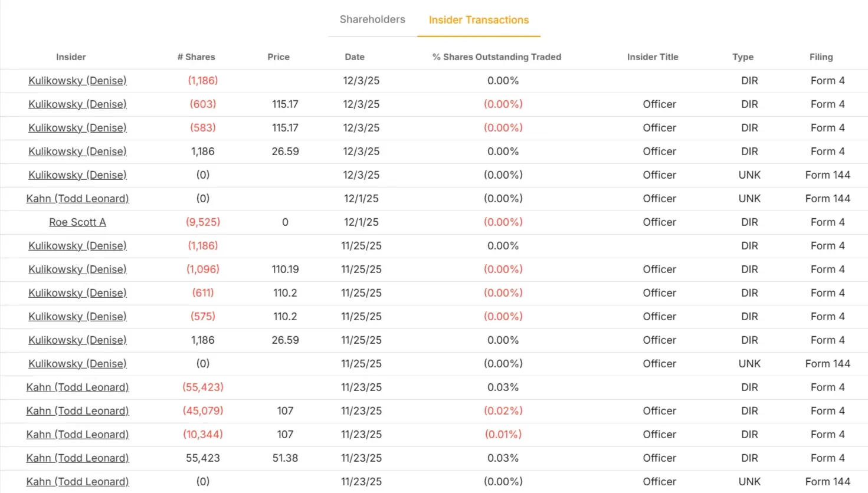Sort by the # Shares column header
This screenshot has height=493, width=868.
point(196,57)
